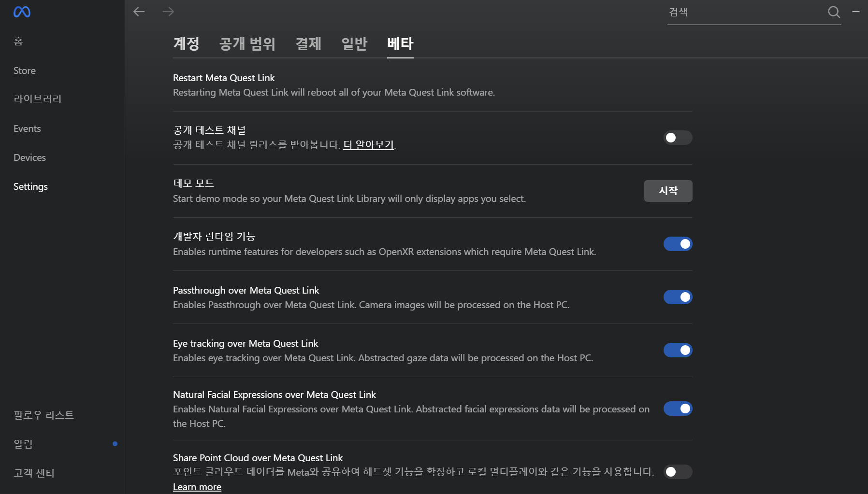Open 팔로우 리스트 in the sidebar

44,415
